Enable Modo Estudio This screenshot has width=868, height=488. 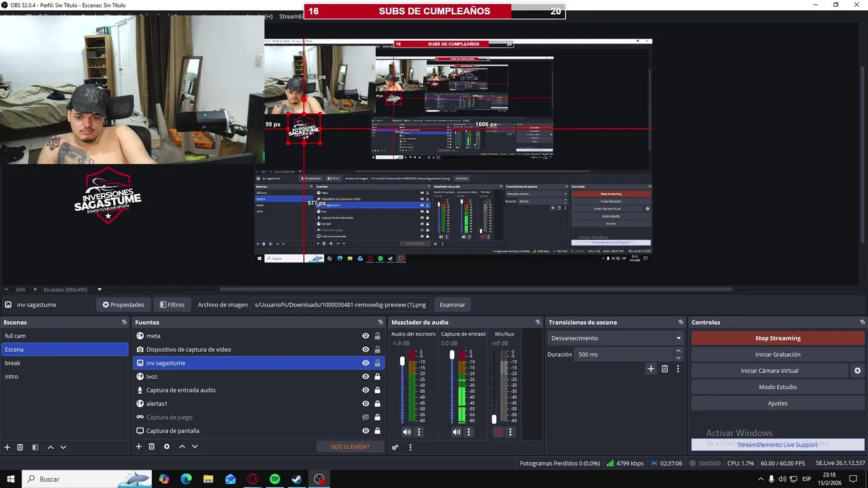point(778,387)
